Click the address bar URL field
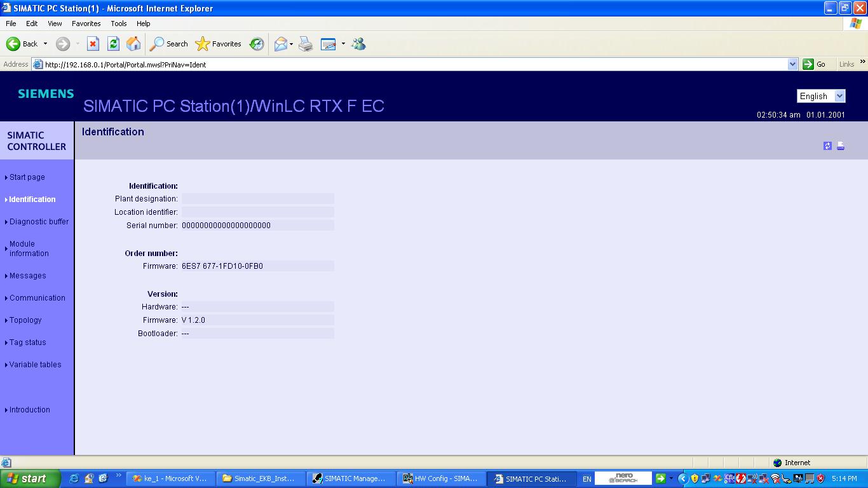This screenshot has height=488, width=868. click(410, 64)
